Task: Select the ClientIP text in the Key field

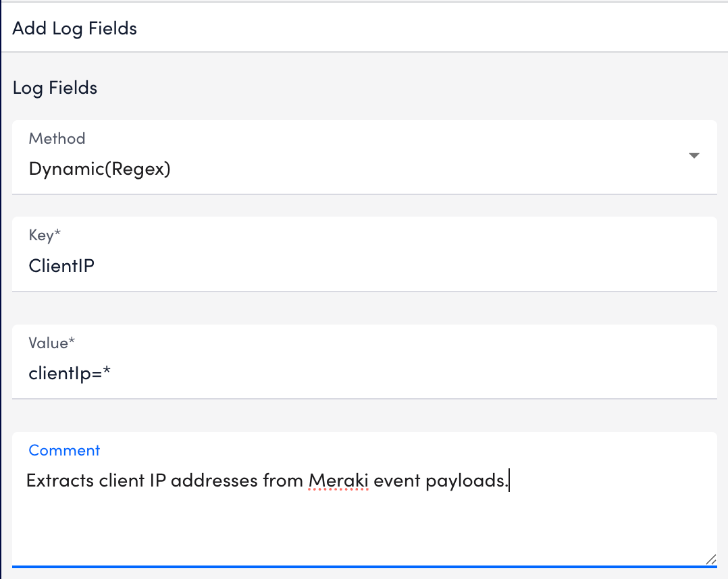Action: (x=61, y=265)
